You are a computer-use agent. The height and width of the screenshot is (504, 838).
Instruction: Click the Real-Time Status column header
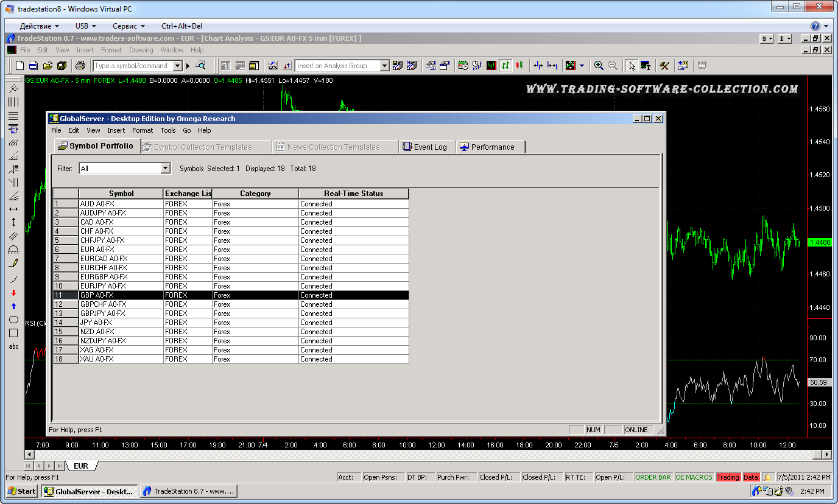tap(353, 194)
